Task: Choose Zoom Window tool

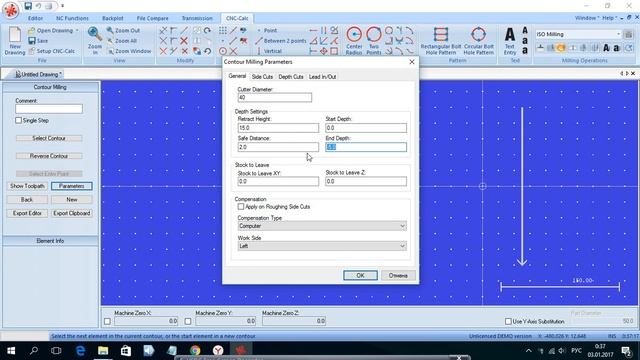Action: (129, 51)
